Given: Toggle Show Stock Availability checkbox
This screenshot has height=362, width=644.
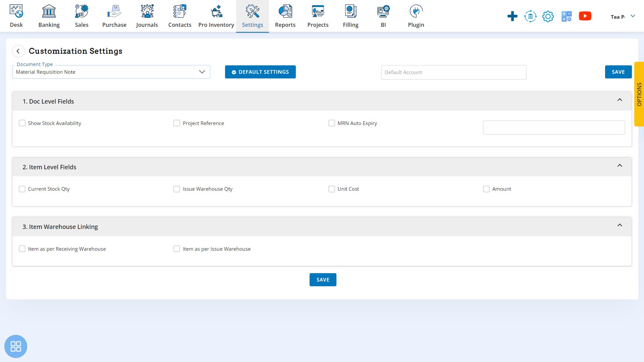Looking at the screenshot, I should [x=22, y=123].
